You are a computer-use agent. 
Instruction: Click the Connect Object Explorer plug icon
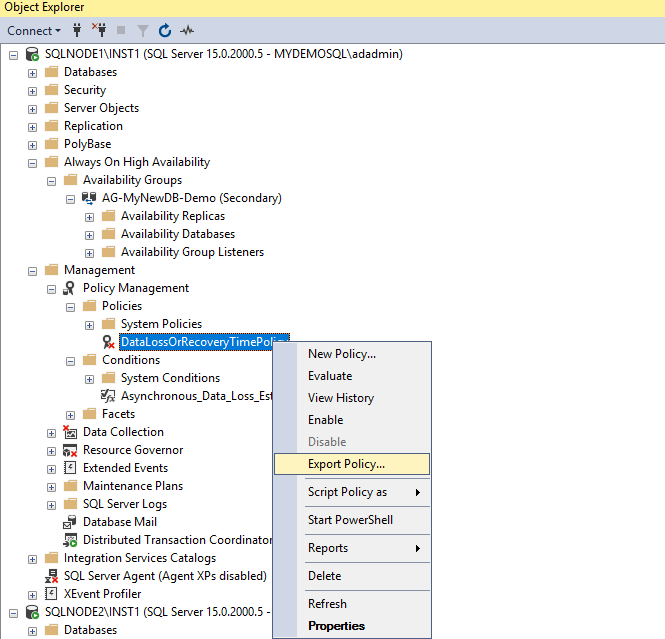coord(77,31)
